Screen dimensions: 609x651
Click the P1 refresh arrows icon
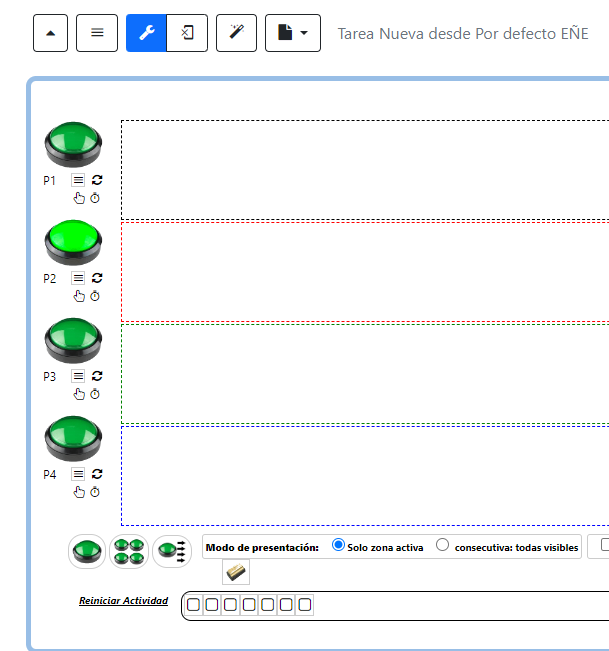[x=97, y=180]
